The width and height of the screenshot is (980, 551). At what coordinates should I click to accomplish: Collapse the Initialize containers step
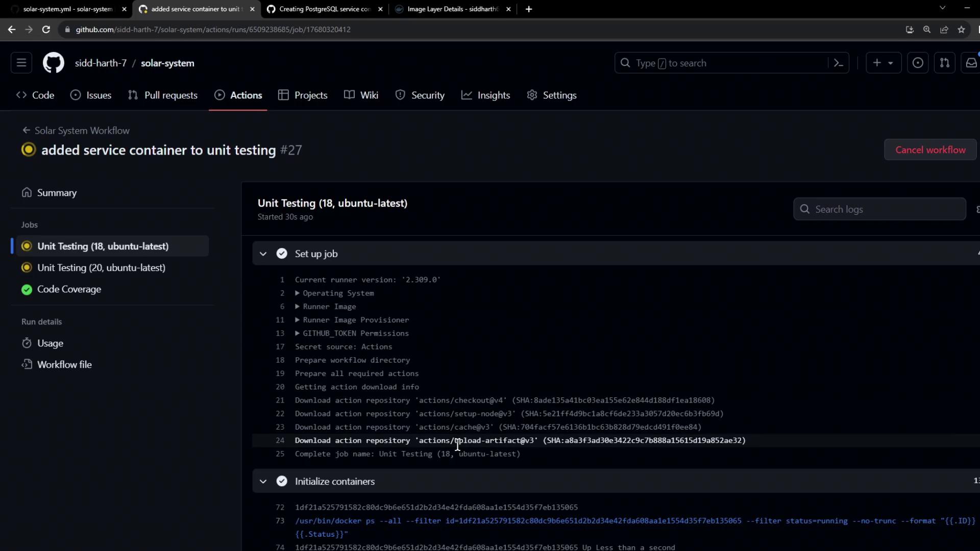(x=263, y=481)
